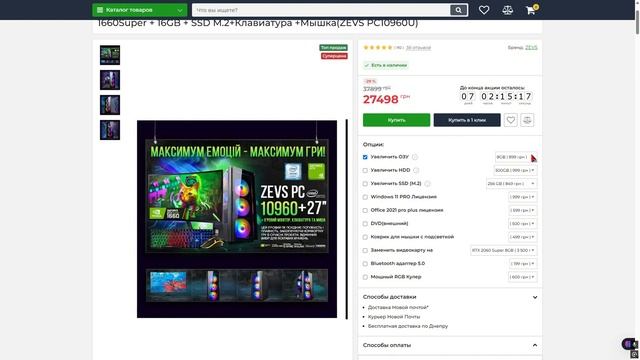640x360 pixels.
Task: Click the Суперцена badge
Action: click(x=334, y=56)
